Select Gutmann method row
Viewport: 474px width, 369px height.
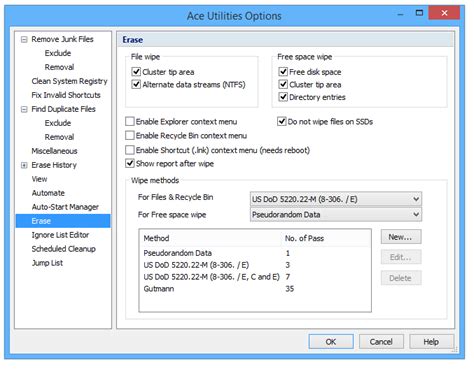(255, 289)
